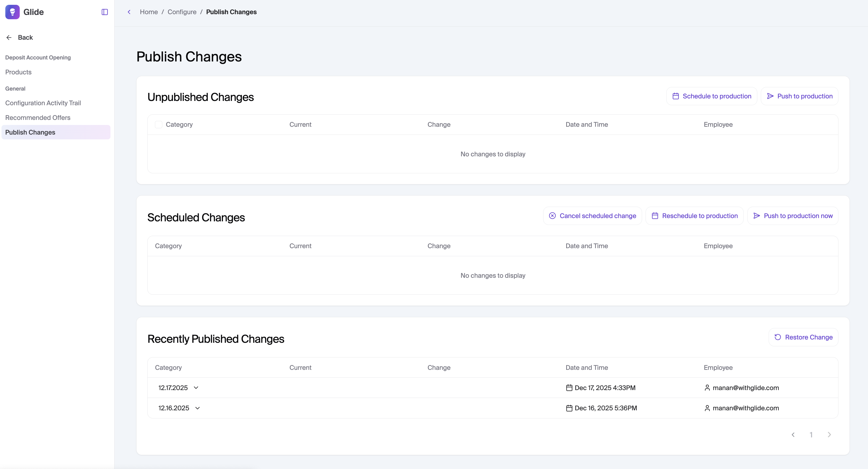Click calendar icon on Dec 17 row
The width and height of the screenshot is (868, 469).
coord(569,388)
